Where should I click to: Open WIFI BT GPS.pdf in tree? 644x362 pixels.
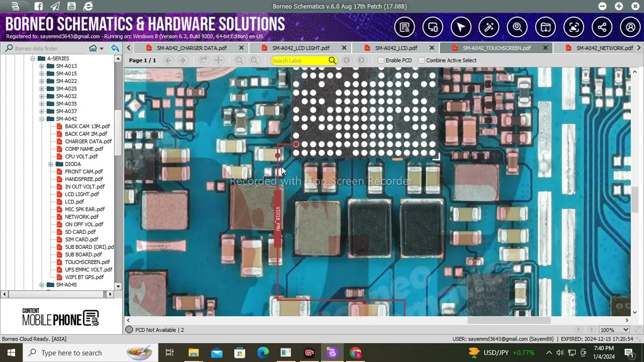tap(84, 277)
